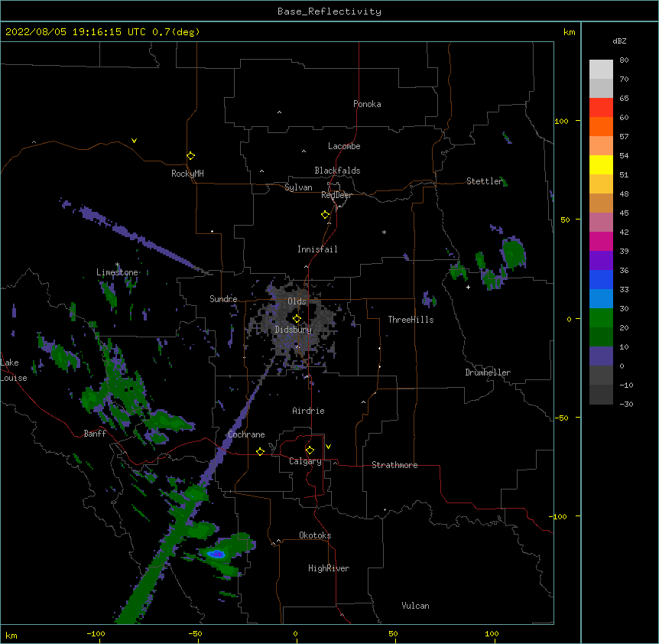The image size is (659, 644).
Task: Click the blue-purple storm core southwest of Okotoks
Action: coord(216,554)
